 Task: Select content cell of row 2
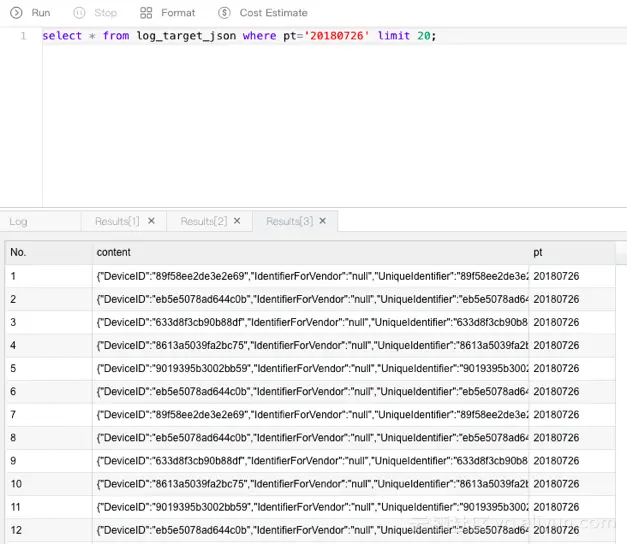click(x=310, y=299)
